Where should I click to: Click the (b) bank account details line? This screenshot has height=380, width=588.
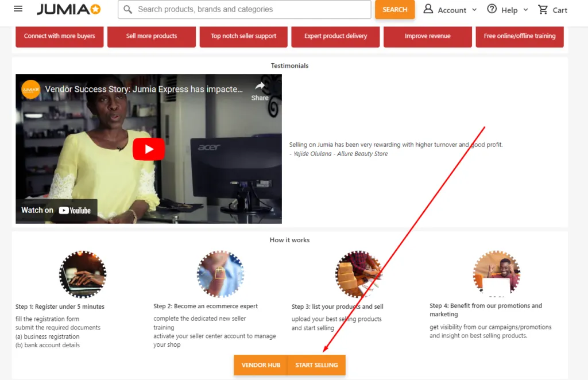(x=48, y=345)
